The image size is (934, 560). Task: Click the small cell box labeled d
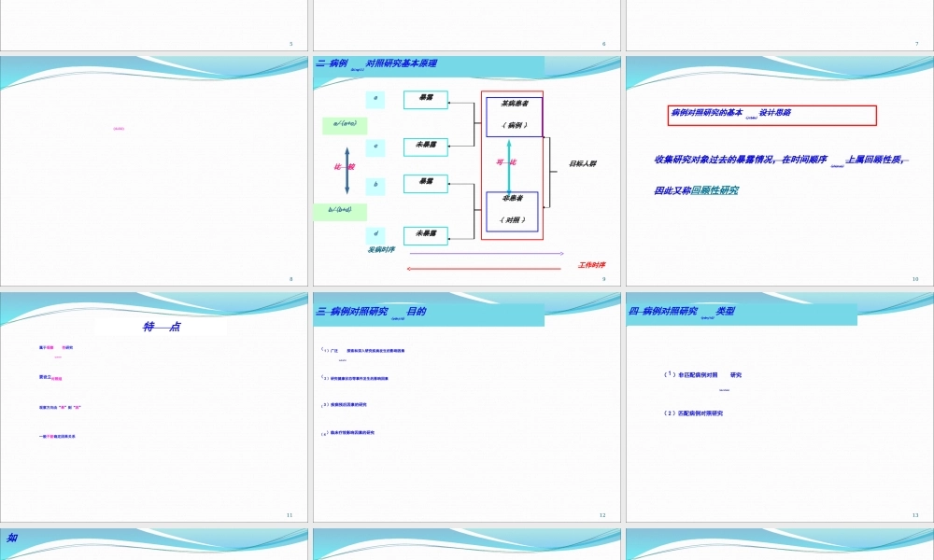375,234
